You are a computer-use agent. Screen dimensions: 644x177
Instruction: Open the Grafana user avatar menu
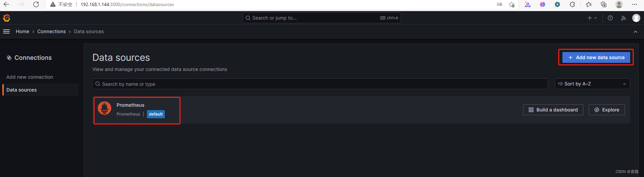[x=636, y=18]
